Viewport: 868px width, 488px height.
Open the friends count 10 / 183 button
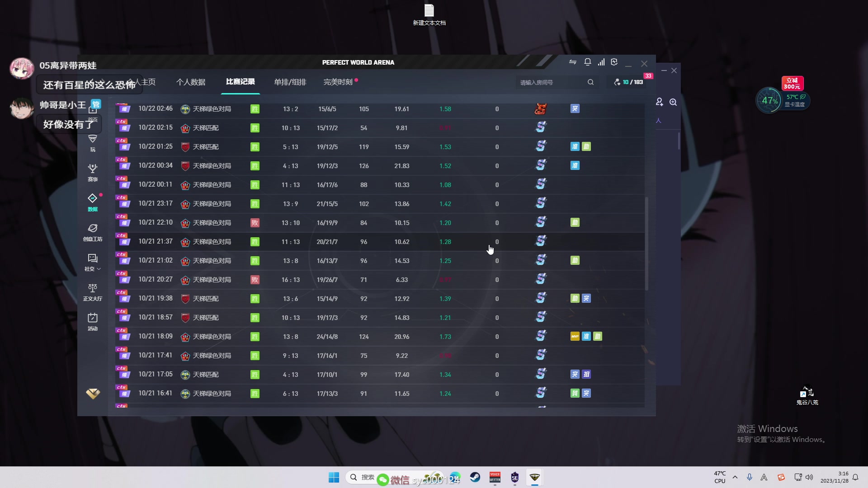pos(628,82)
